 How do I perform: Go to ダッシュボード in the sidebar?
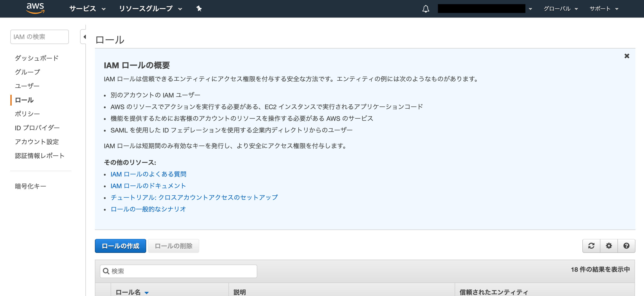[36, 58]
